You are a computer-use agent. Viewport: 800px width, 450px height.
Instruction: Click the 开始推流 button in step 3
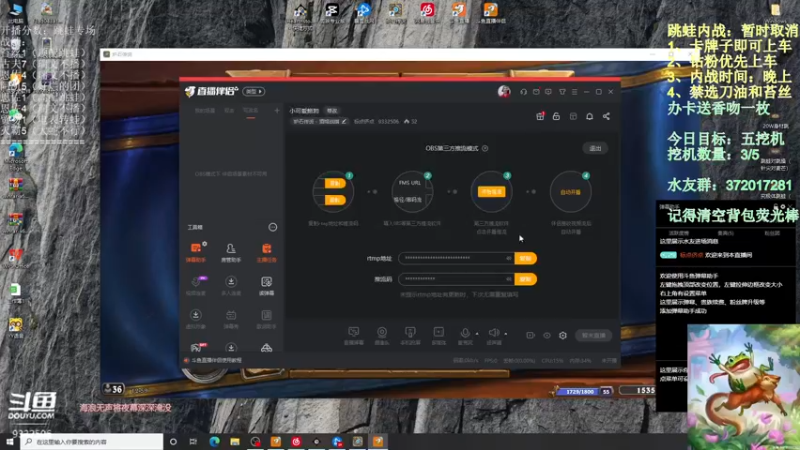point(491,192)
